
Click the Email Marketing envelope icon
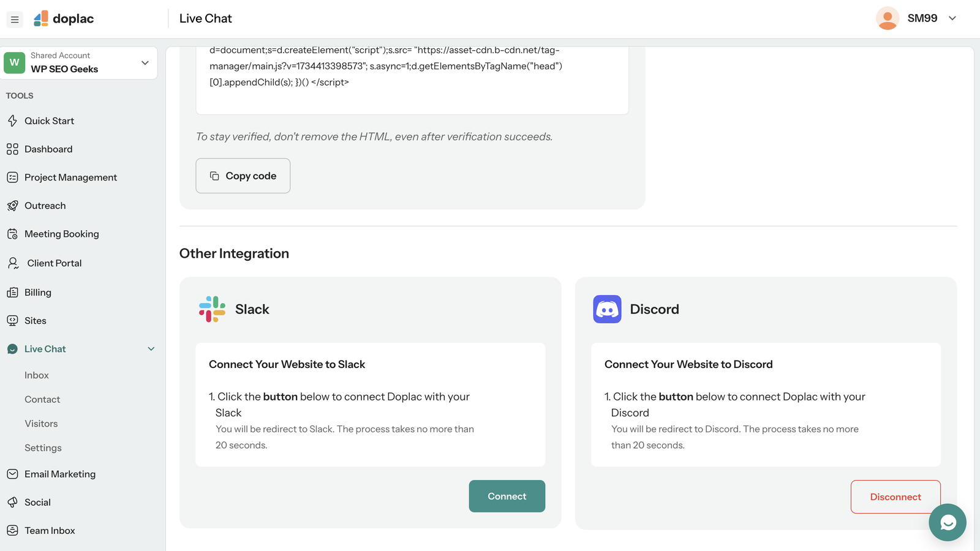tap(12, 474)
